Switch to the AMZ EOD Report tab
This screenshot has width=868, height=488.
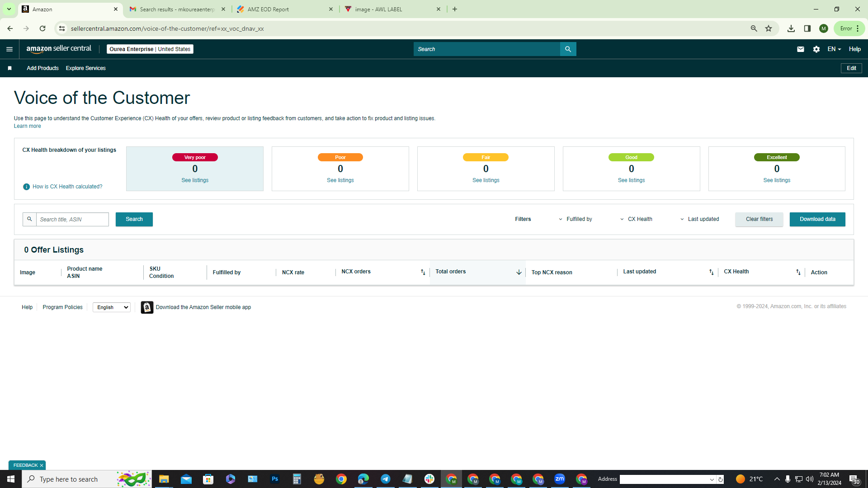pos(285,9)
